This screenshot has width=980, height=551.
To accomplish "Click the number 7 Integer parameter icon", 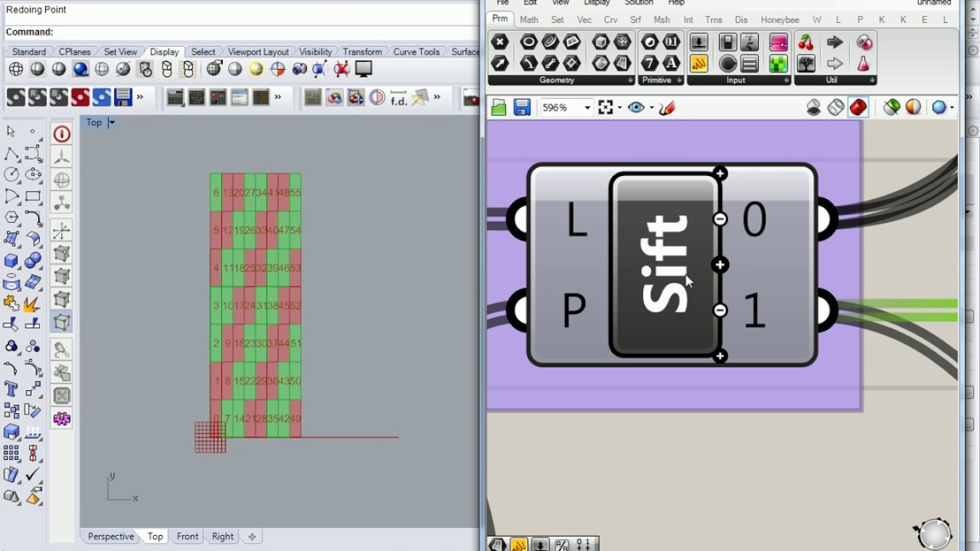I will (x=650, y=64).
